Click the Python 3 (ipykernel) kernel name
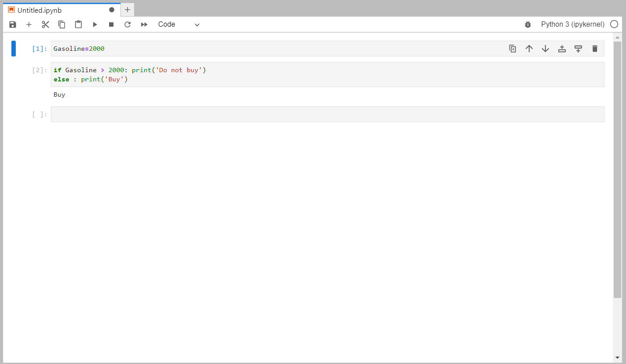 point(573,24)
